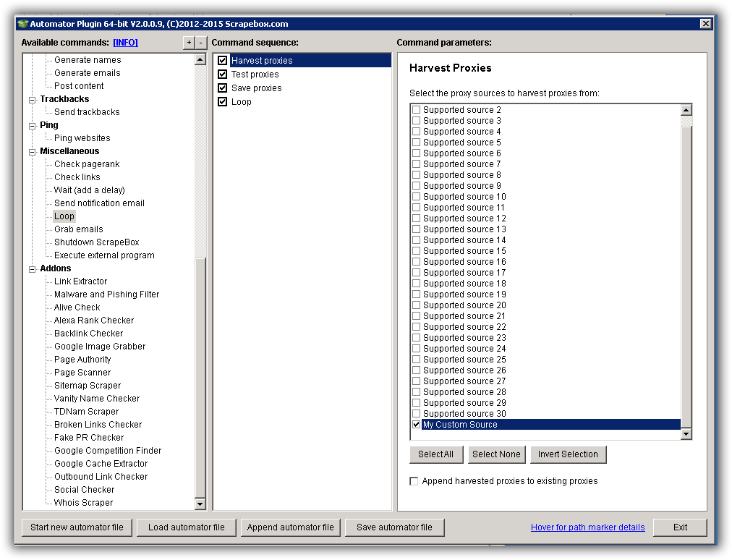The height and width of the screenshot is (560, 732).
Task: Select Trackbacks category heading
Action: [64, 99]
